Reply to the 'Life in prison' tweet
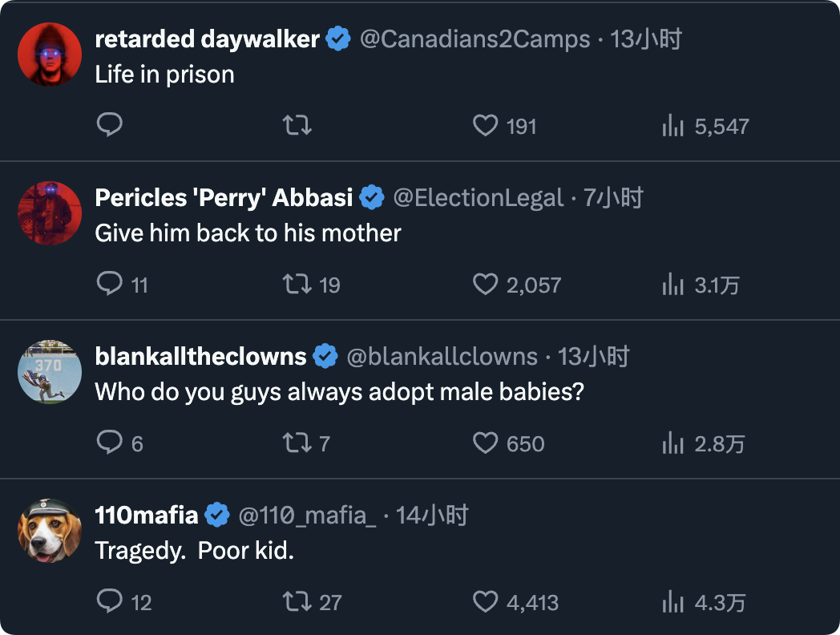 point(109,125)
